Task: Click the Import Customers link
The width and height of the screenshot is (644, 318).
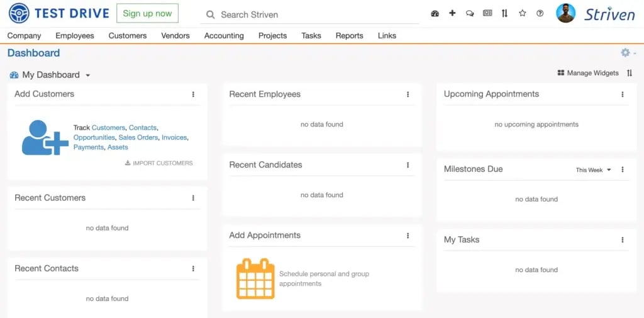Action: click(x=159, y=163)
